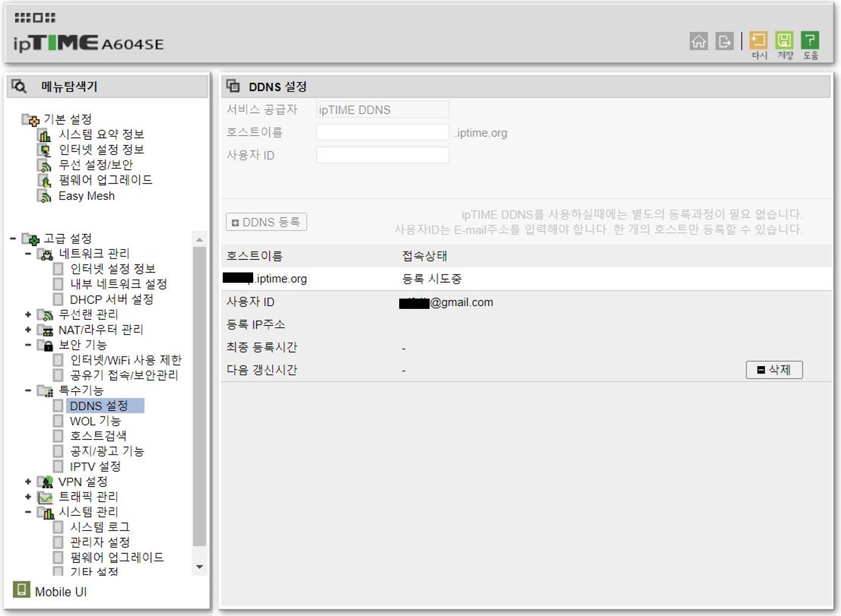Click the 네트워크 관리 folder icon

45,254
